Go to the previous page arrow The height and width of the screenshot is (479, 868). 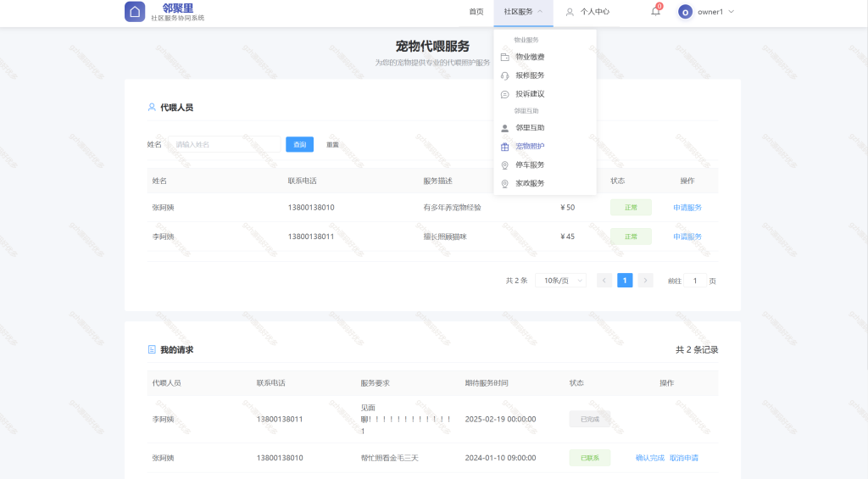604,281
